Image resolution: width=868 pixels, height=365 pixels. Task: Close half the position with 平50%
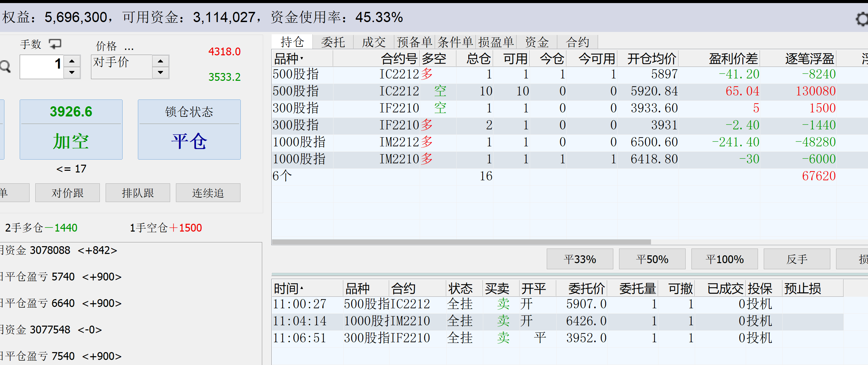[x=652, y=259]
